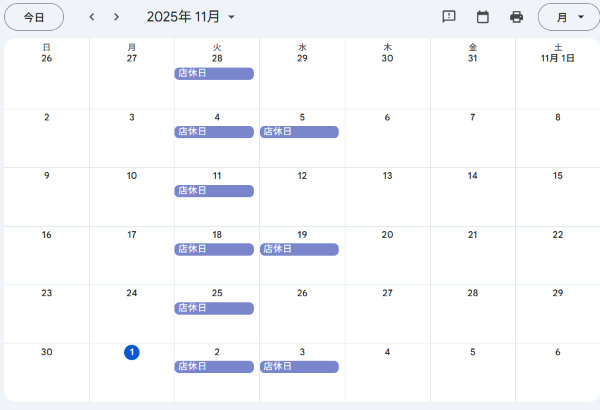
Task: Expand the 月 view selector dropdown
Action: [567, 17]
